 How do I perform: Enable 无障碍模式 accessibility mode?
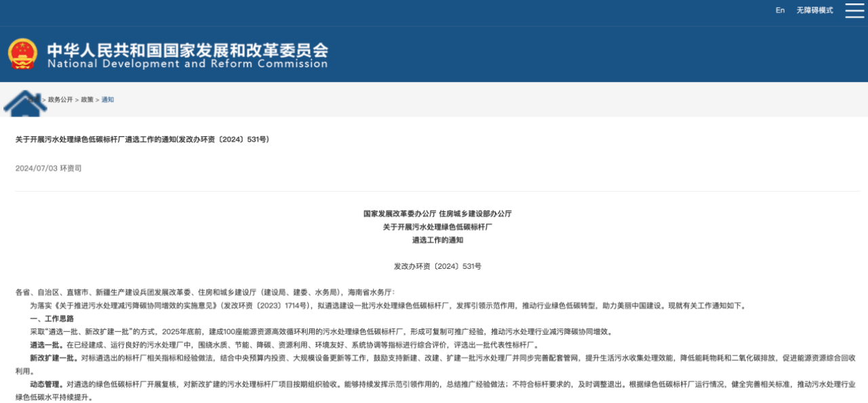(x=814, y=10)
